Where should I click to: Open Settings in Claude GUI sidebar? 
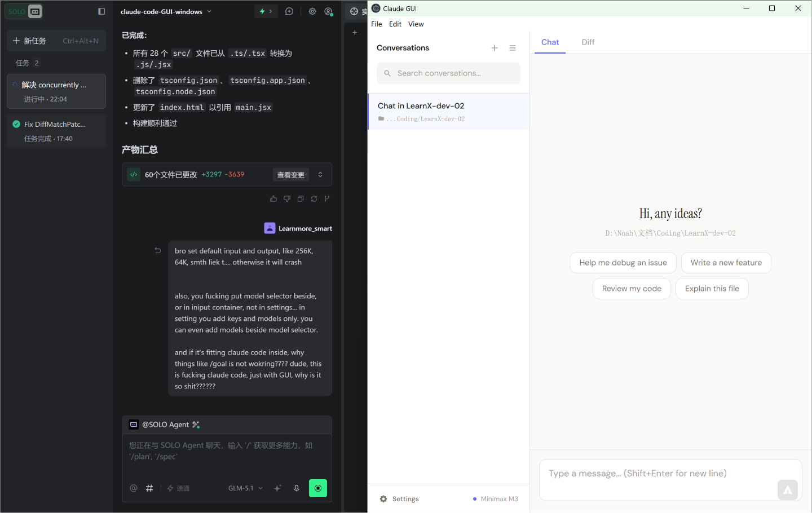tap(399, 499)
